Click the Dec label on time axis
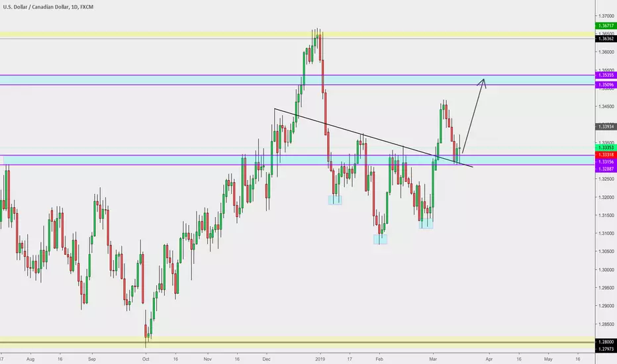617x364 pixels. pyautogui.click(x=266, y=359)
